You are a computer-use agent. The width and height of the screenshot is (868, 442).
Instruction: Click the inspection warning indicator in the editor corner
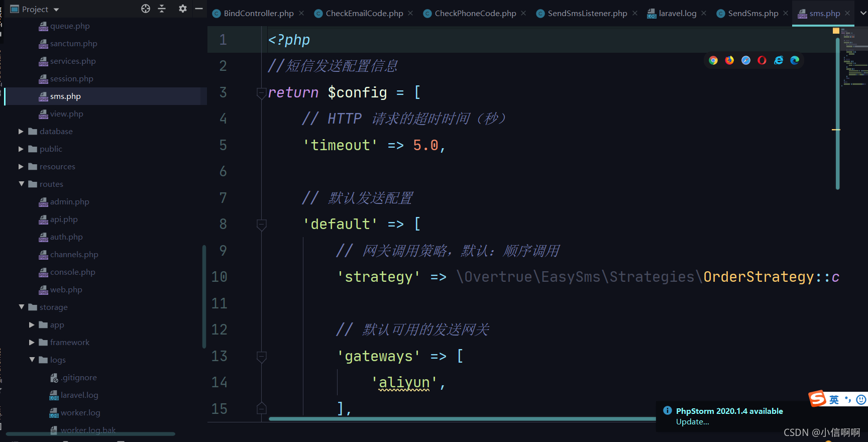(x=836, y=31)
